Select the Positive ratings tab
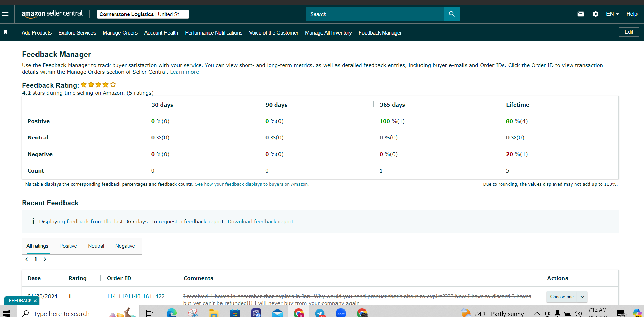The width and height of the screenshot is (644, 317). 68,246
